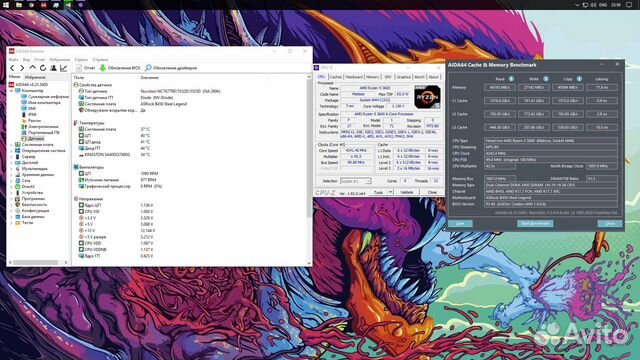
Task: Click Start Benchmark in AIDA64 benchmark window
Action: 535,224
